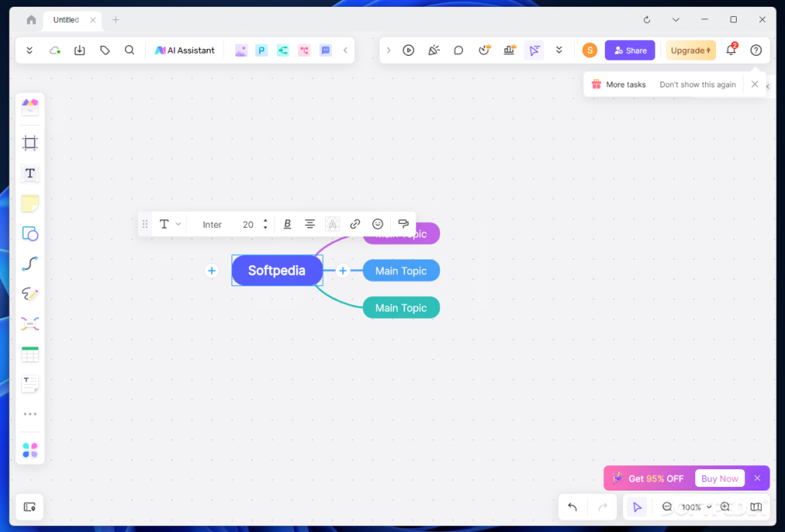Choose the Text tool in left sidebar

pos(30,173)
